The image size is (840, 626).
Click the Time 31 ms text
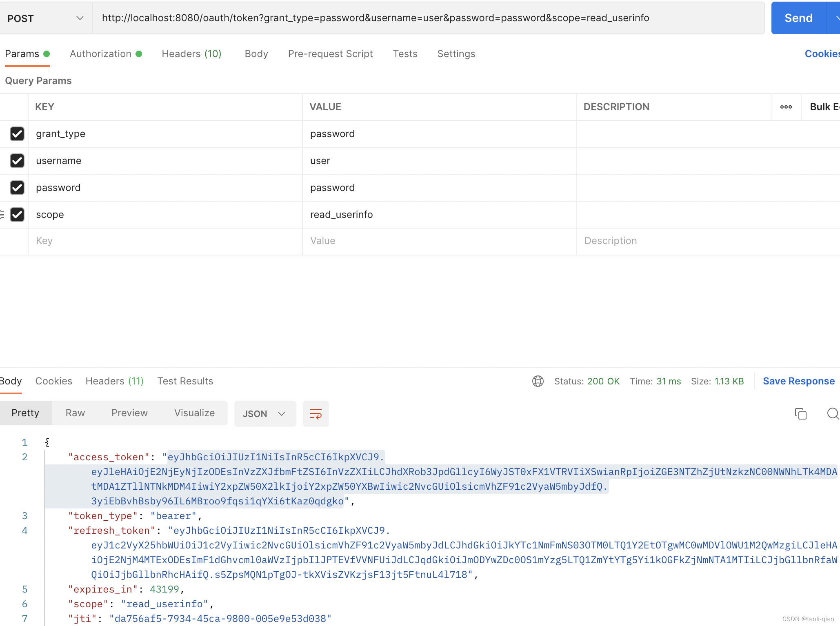(x=655, y=381)
